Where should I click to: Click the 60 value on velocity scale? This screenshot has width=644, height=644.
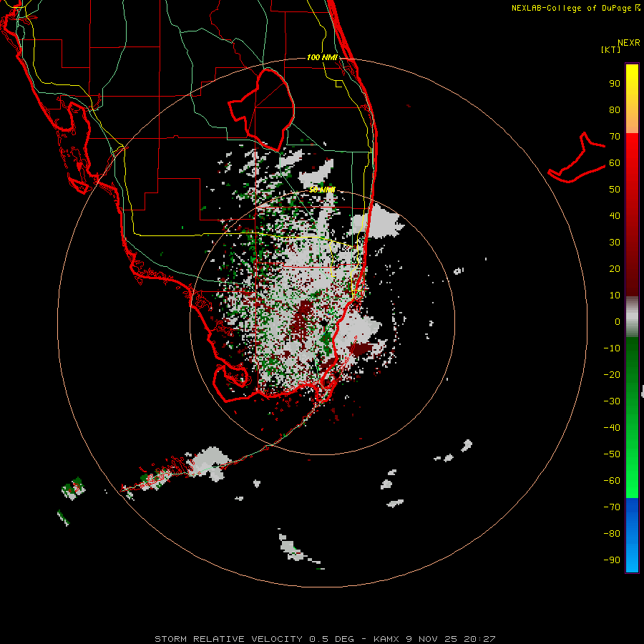pos(615,163)
